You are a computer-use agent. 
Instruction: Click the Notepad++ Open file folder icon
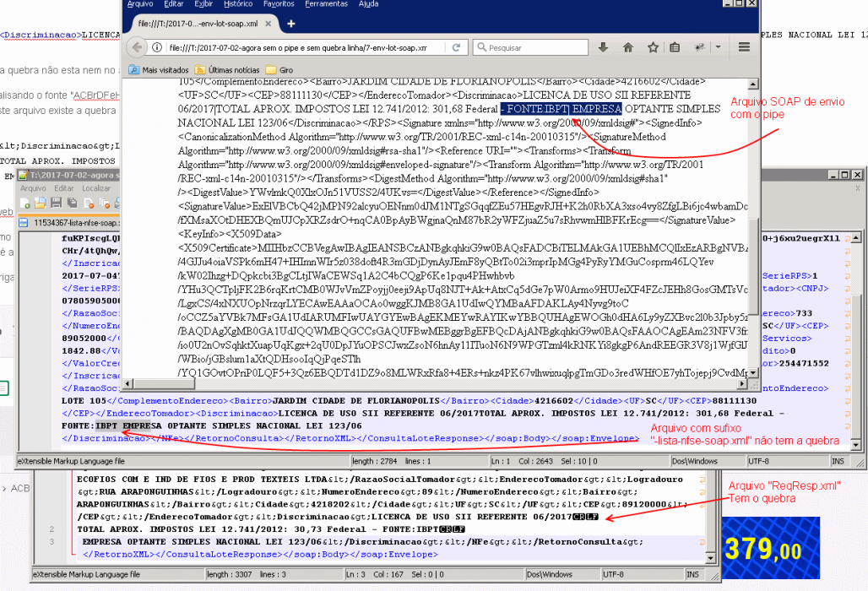tap(40, 203)
